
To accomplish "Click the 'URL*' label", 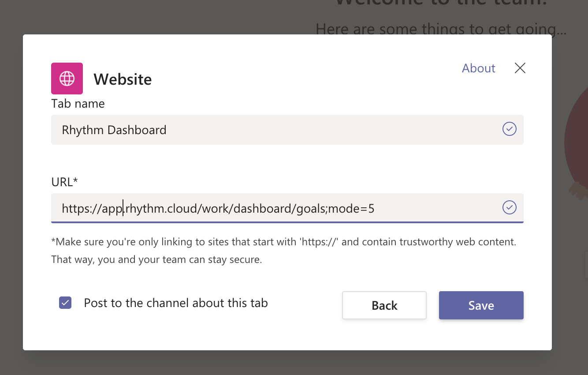I will pos(64,182).
